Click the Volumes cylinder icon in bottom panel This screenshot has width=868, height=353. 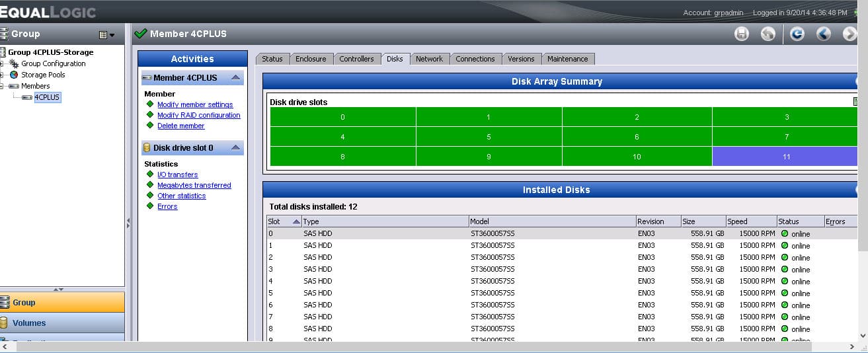[x=5, y=323]
